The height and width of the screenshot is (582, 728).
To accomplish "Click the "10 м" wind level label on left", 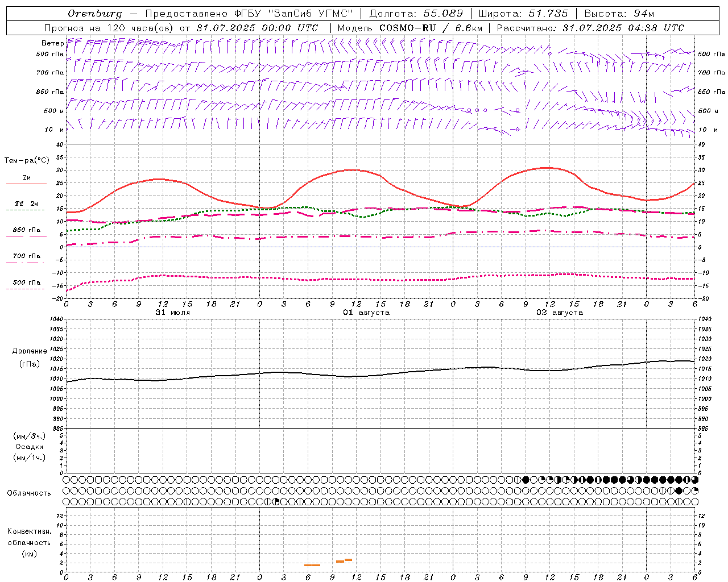I will 54,130.
